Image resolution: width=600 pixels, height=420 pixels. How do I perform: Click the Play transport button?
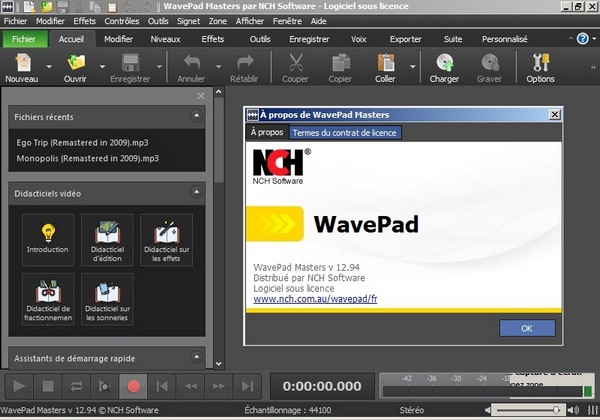tap(19, 386)
